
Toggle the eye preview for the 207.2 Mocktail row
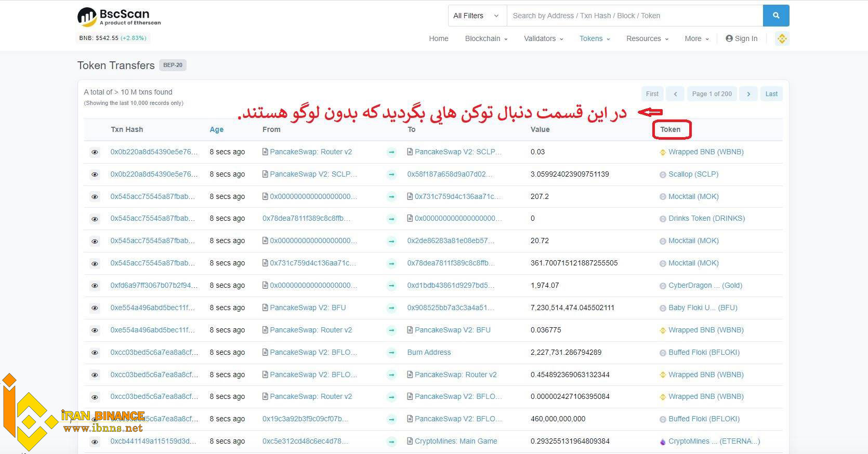click(95, 197)
